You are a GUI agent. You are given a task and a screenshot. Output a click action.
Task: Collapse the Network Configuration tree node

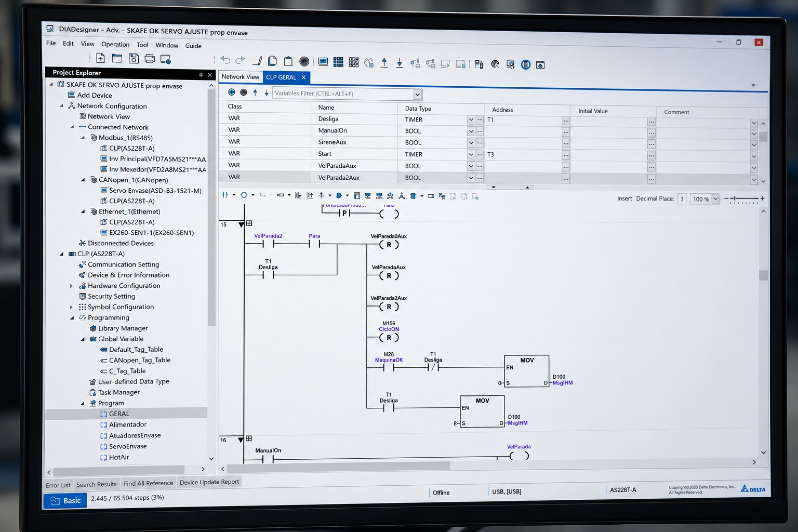(61, 105)
